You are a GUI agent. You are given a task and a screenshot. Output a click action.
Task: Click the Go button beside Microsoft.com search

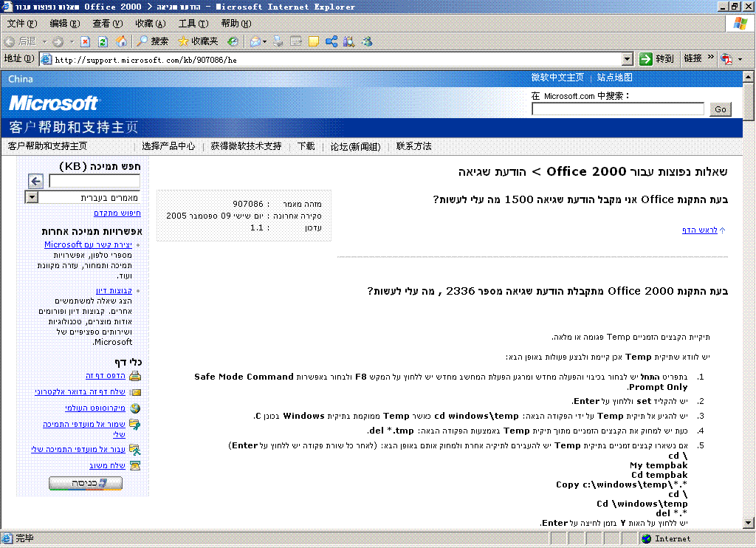coord(721,109)
